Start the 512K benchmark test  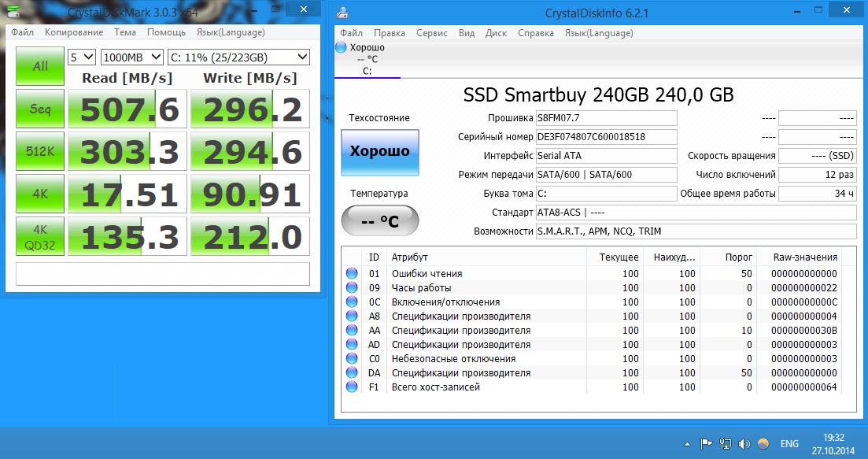pyautogui.click(x=40, y=151)
